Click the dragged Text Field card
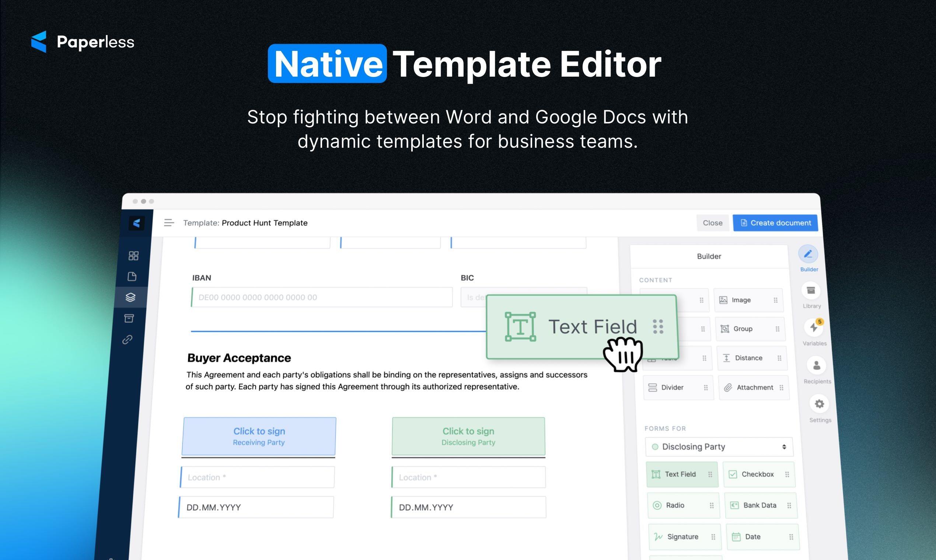This screenshot has height=560, width=936. click(x=582, y=327)
